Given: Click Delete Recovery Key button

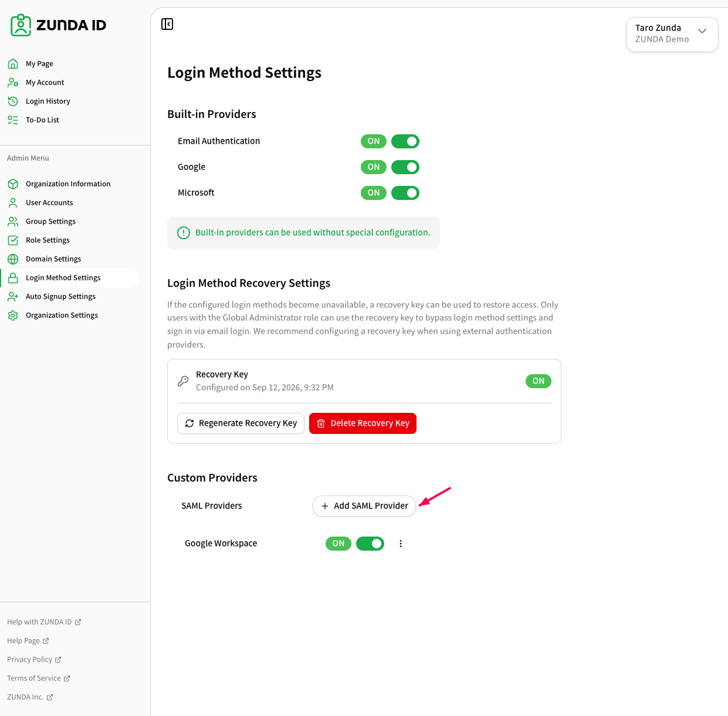Looking at the screenshot, I should (363, 423).
